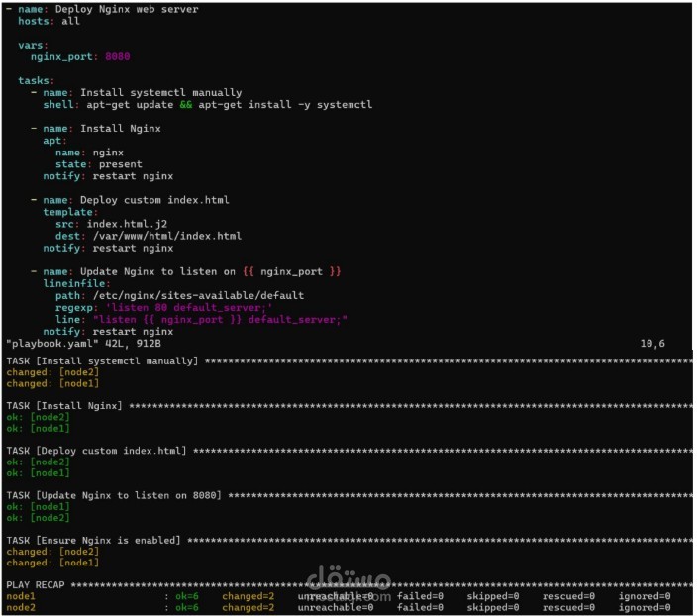Select the nginx_port value 8080
698x616 pixels.
tap(118, 57)
